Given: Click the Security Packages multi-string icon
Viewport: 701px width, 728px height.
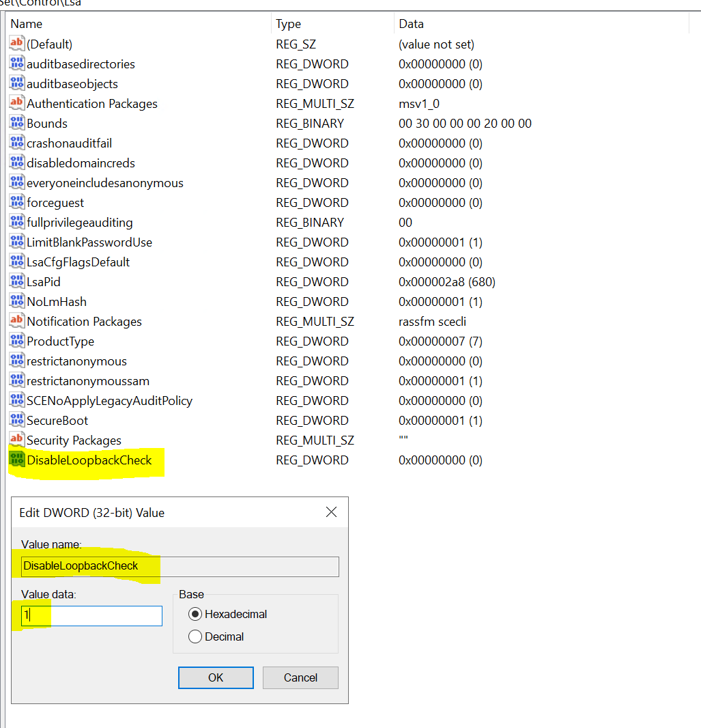Looking at the screenshot, I should (16, 440).
